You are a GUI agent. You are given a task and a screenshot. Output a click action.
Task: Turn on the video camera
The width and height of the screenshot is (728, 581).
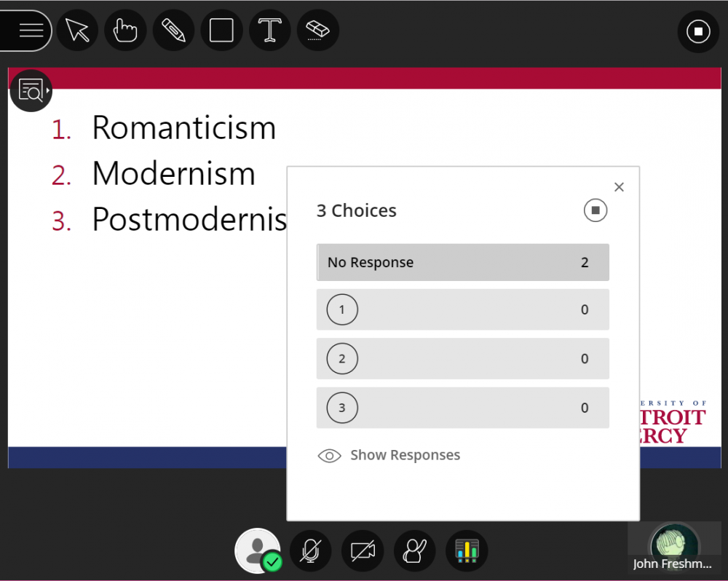[x=363, y=551]
